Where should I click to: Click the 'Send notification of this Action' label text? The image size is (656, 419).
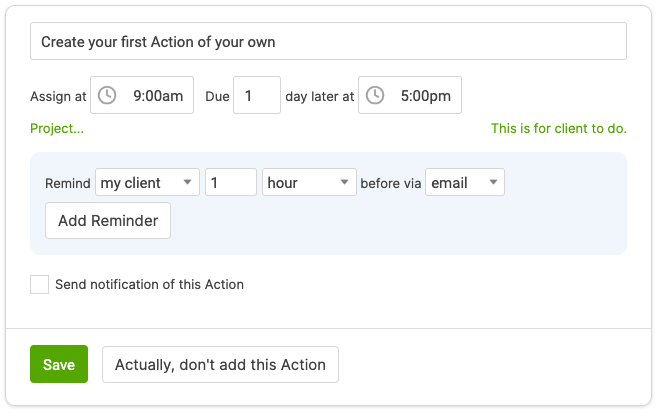[x=149, y=285]
